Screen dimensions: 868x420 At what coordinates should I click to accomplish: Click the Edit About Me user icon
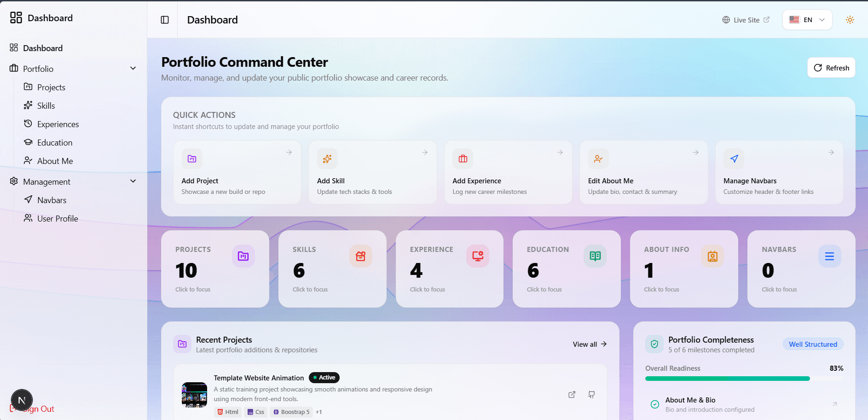[598, 159]
